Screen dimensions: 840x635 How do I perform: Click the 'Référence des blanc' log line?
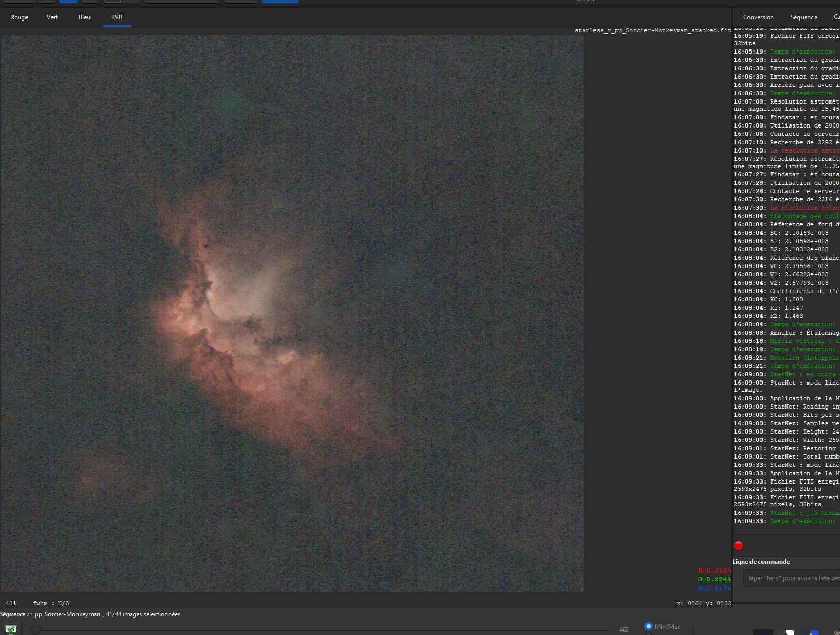(786, 258)
